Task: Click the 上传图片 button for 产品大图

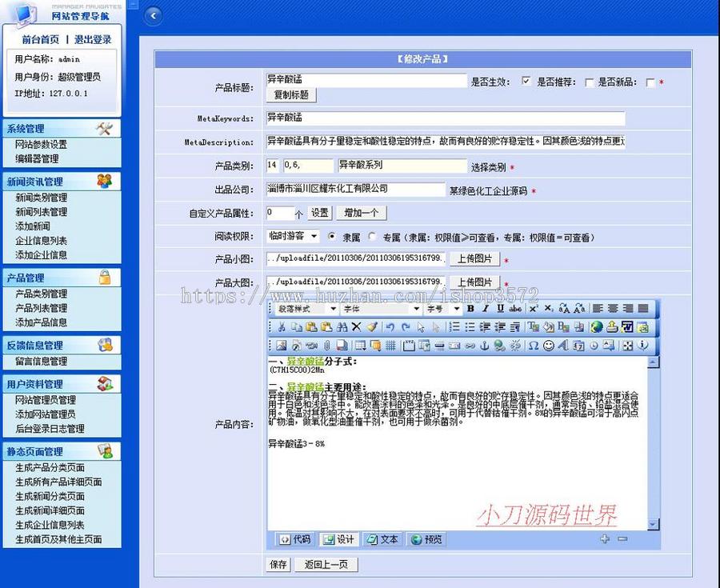Action: click(x=474, y=282)
